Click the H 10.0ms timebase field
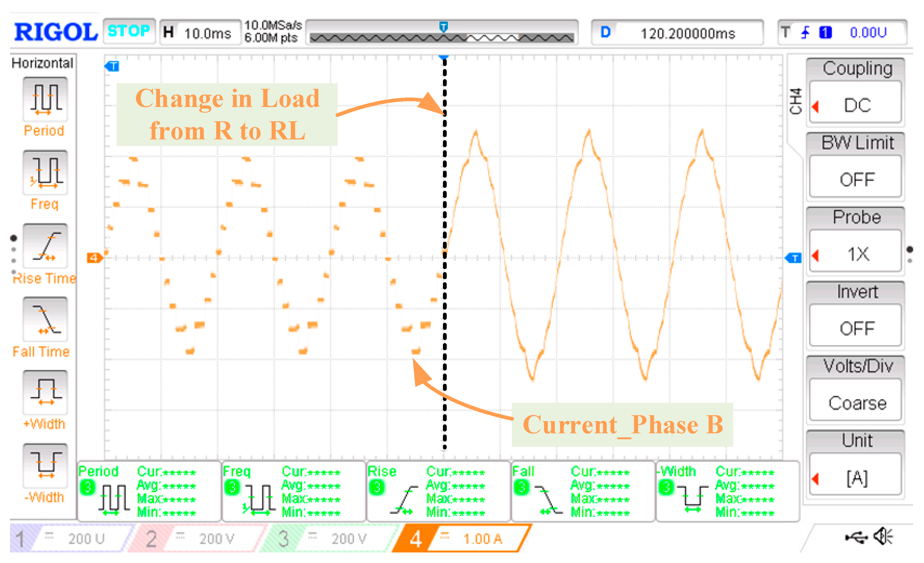The height and width of the screenshot is (563, 924). point(200,33)
